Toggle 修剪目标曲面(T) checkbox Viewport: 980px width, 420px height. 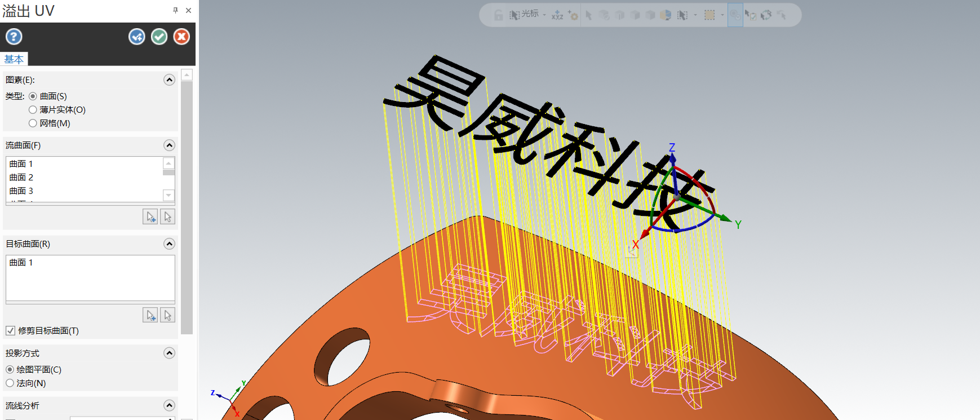(10, 331)
